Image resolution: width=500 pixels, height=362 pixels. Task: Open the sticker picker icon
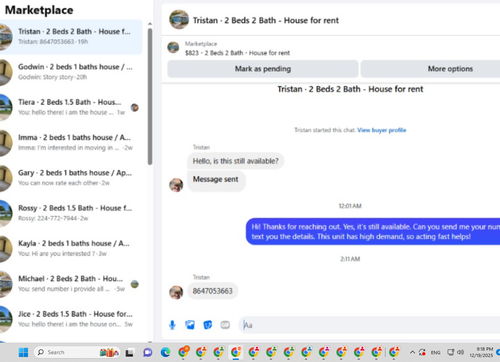pyautogui.click(x=208, y=325)
